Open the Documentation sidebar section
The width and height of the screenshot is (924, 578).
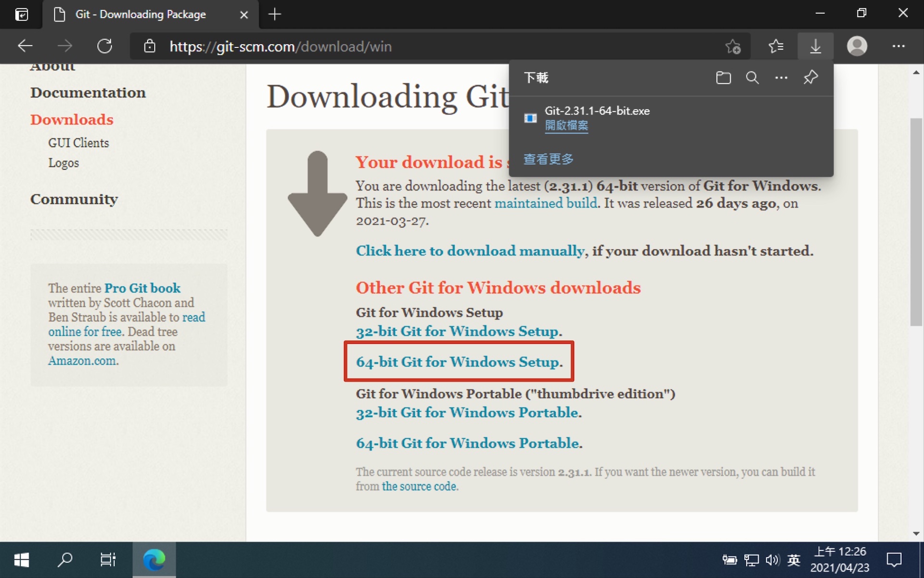pos(88,92)
